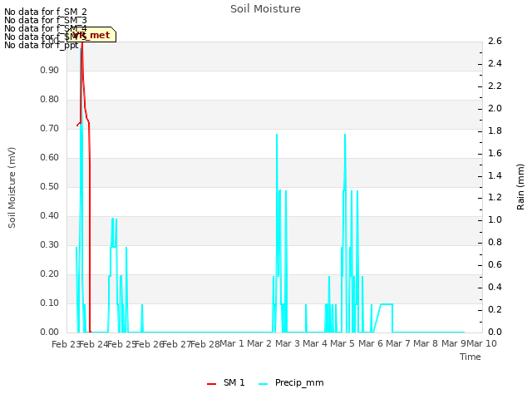Click the Feb 23 x-axis tick label

click(66, 344)
